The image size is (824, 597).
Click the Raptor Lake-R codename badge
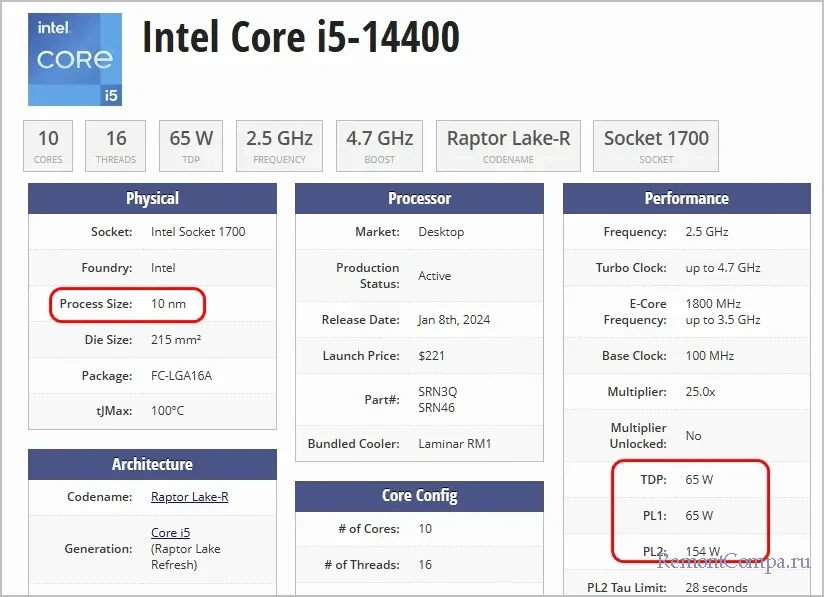click(x=508, y=145)
